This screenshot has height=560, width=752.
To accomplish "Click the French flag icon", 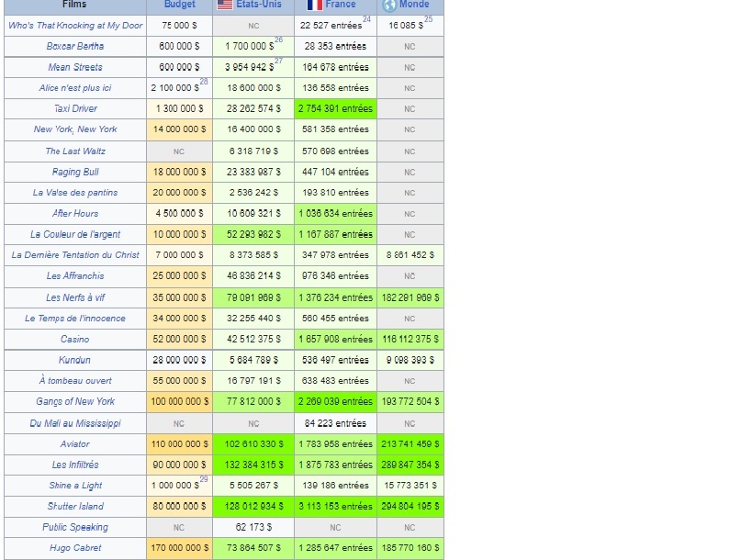I will [315, 5].
